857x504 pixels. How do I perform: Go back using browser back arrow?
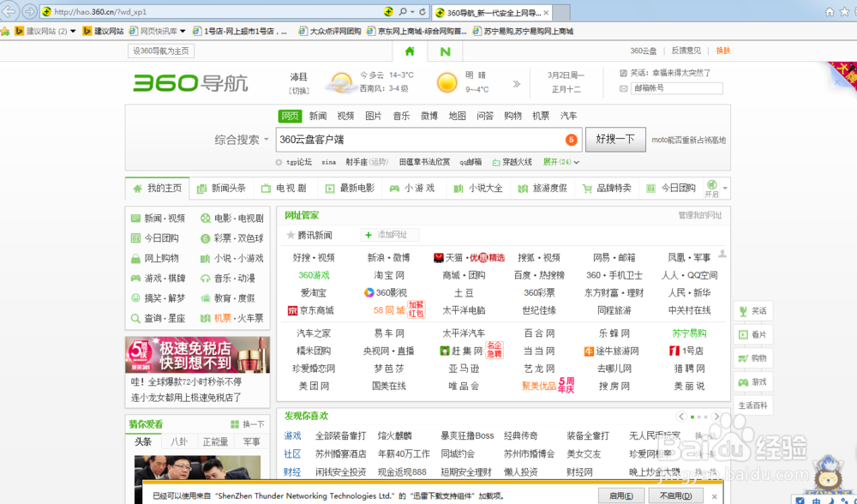9,11
